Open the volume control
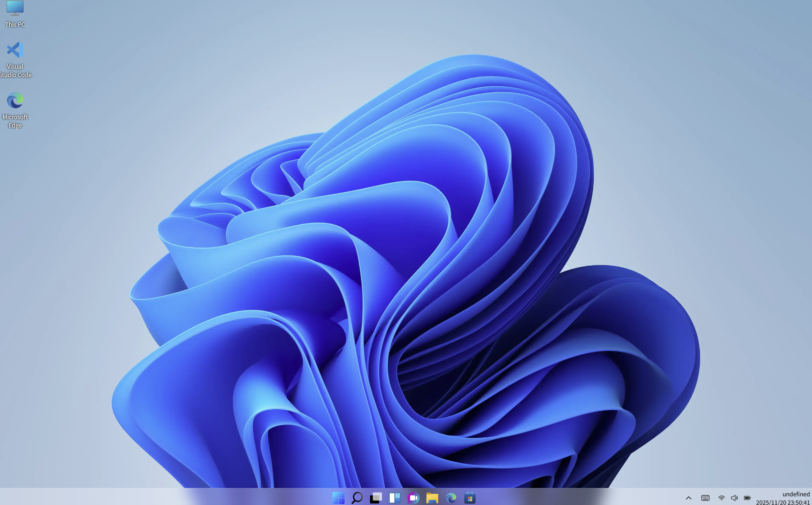812x505 pixels. (x=735, y=498)
